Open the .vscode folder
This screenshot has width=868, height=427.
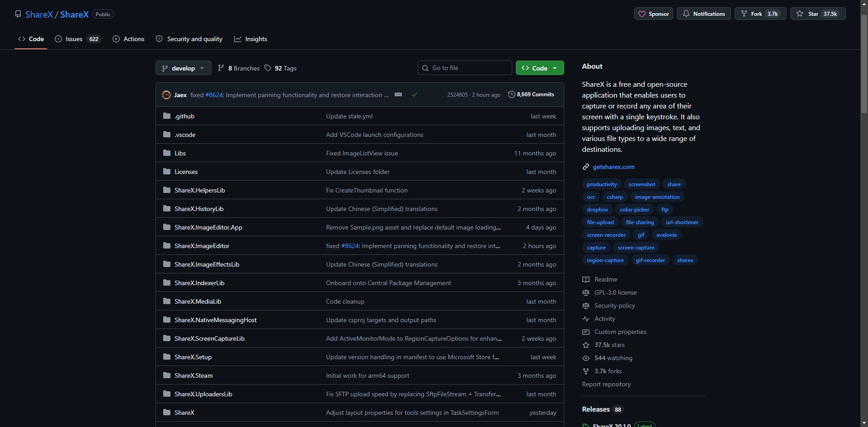point(185,135)
